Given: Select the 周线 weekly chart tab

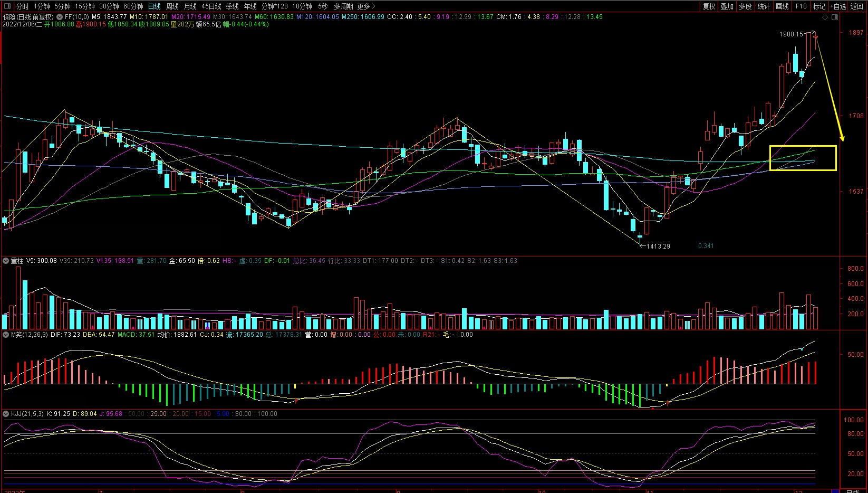Looking at the screenshot, I should point(172,6).
